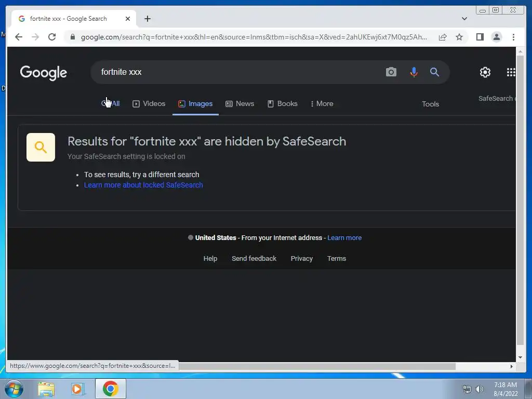Bookmark this tab with the star icon
Image resolution: width=532 pixels, height=399 pixels.
[459, 37]
